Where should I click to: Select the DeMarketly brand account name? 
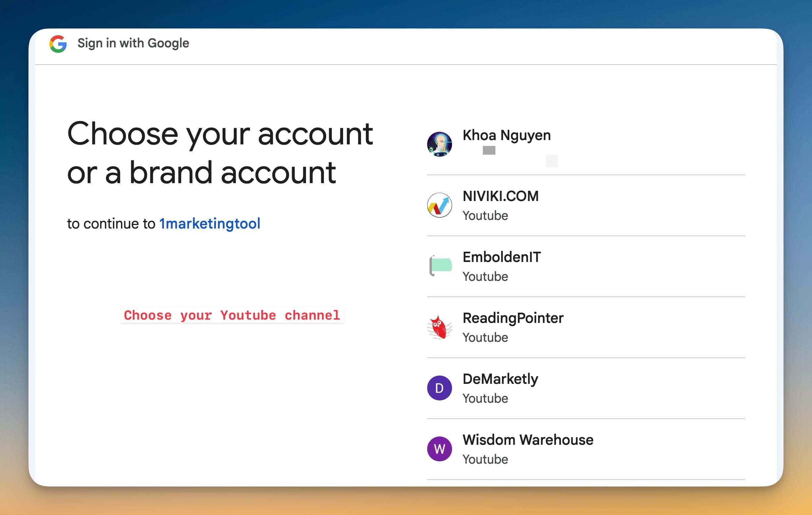pos(500,380)
